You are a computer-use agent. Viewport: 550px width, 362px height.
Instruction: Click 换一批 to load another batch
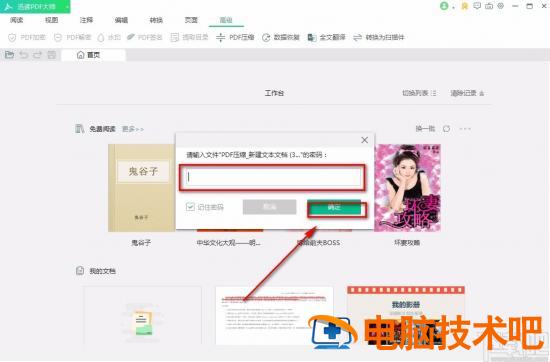click(x=425, y=129)
